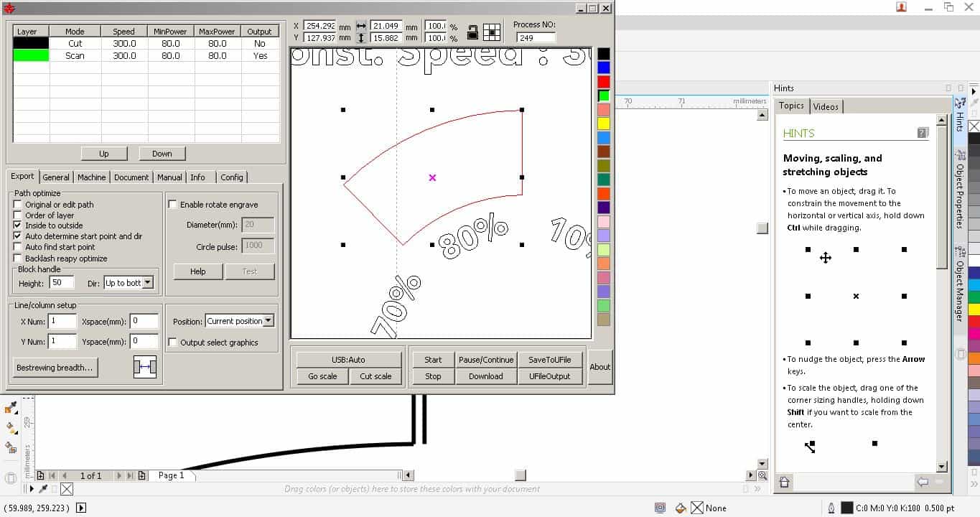
Task: Go to last page arrow in navigator
Action: click(x=130, y=475)
